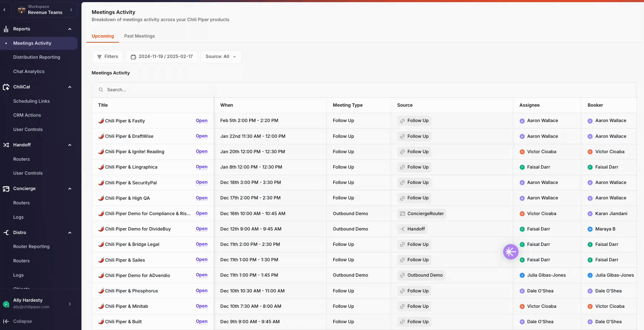This screenshot has height=330, width=644.
Task: Click the back arrow beside Workspace
Action: coord(4,10)
